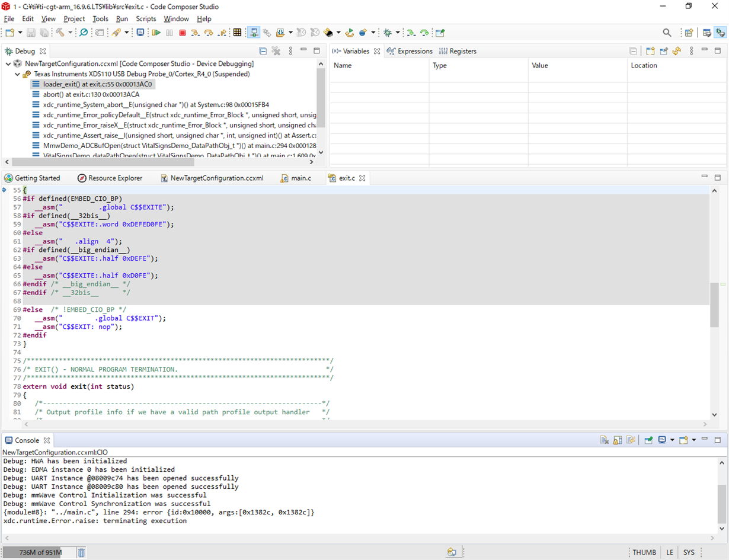Open the New file dropdown arrow
The image size is (729, 560).
(20, 33)
